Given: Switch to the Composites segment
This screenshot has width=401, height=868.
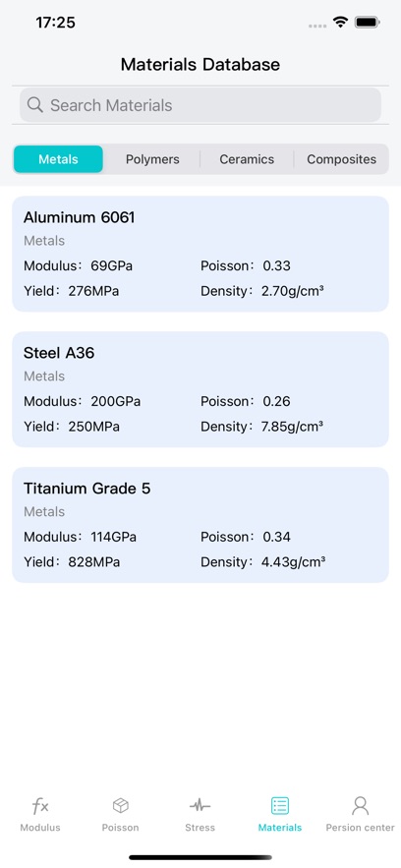Looking at the screenshot, I should coord(341,159).
